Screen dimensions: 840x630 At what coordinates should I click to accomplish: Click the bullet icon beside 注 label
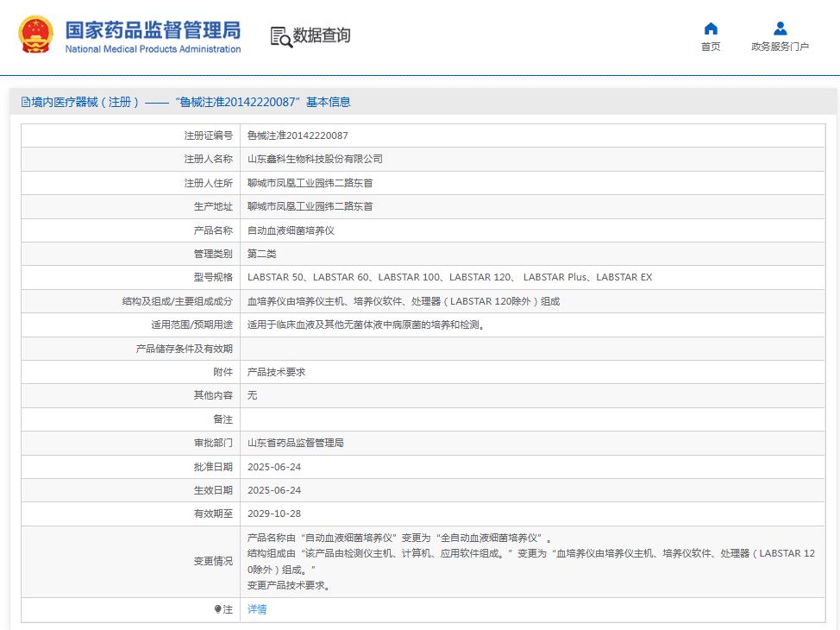coord(218,609)
